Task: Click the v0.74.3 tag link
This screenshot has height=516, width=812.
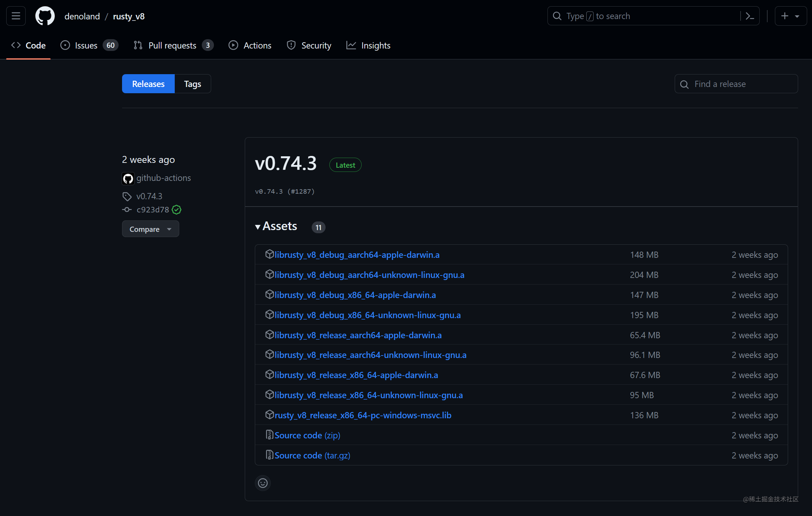Action: click(x=149, y=196)
